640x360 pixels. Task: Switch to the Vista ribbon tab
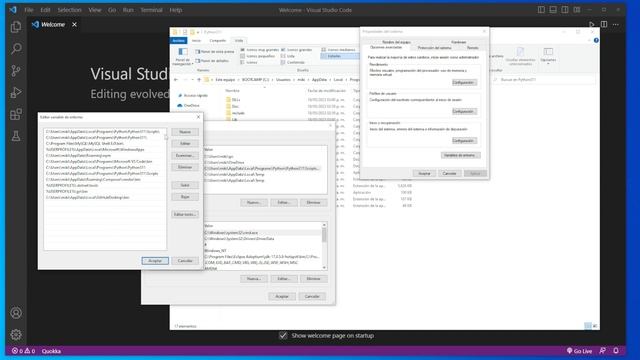tap(239, 40)
